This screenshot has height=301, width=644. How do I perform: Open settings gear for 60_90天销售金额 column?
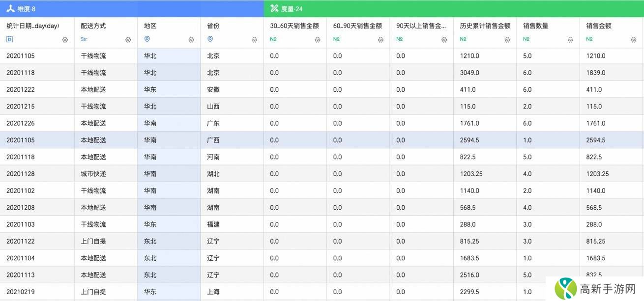tap(381, 40)
